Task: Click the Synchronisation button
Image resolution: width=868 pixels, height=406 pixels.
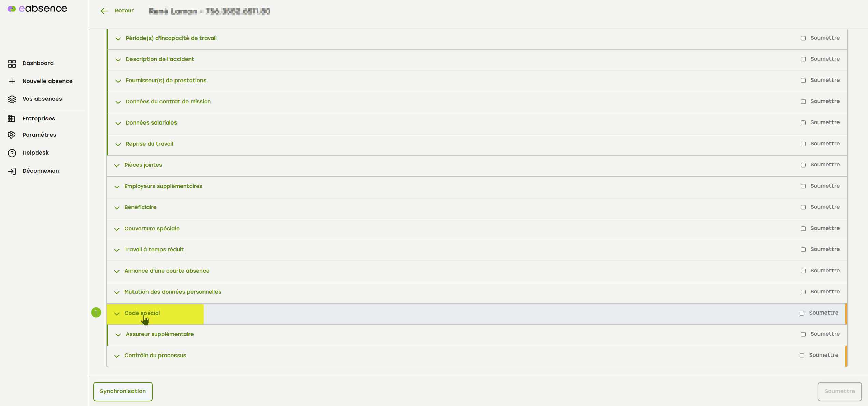Action: (123, 391)
